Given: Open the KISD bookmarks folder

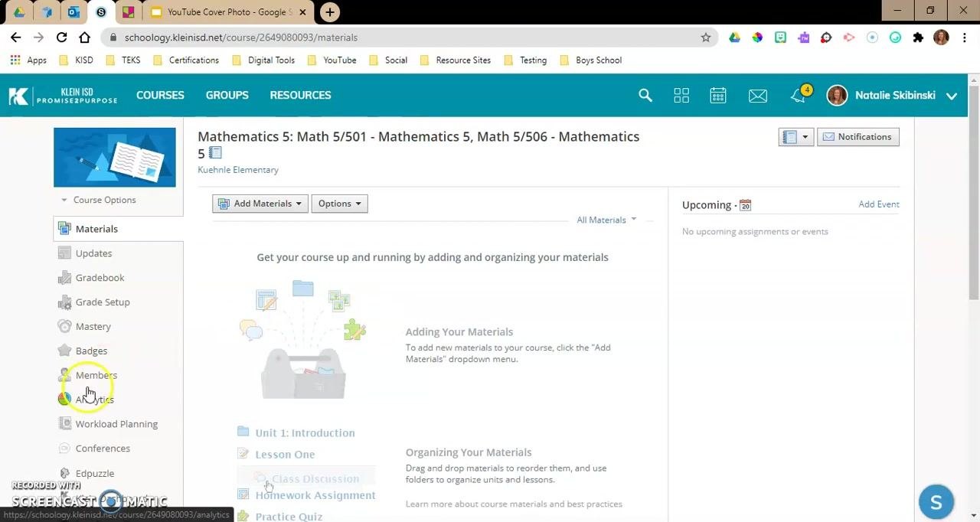Looking at the screenshot, I should point(77,60).
